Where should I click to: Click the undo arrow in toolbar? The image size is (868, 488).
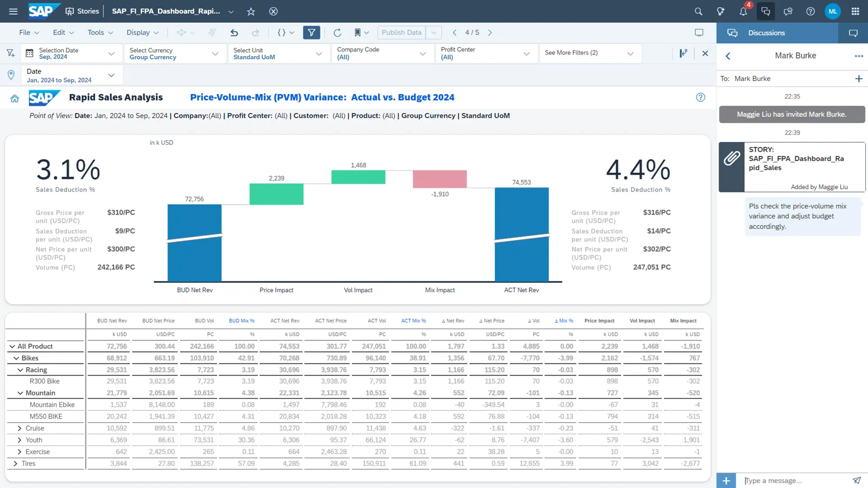(234, 33)
